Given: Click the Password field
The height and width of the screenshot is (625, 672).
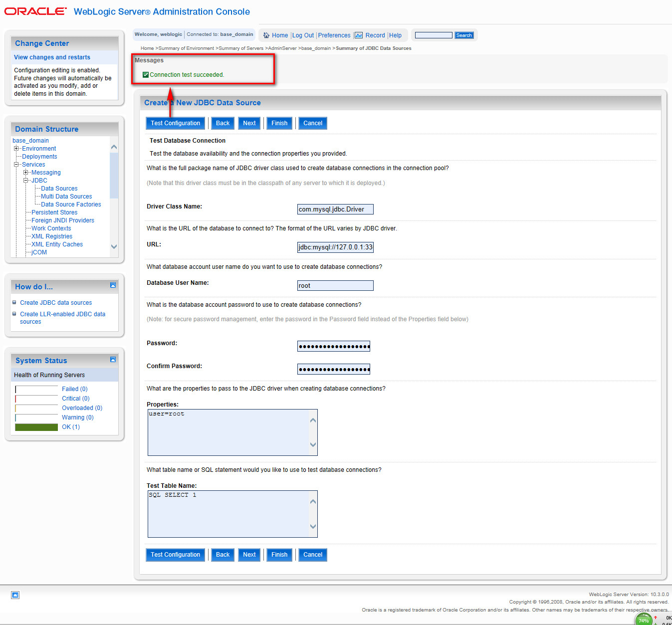Looking at the screenshot, I should [334, 347].
